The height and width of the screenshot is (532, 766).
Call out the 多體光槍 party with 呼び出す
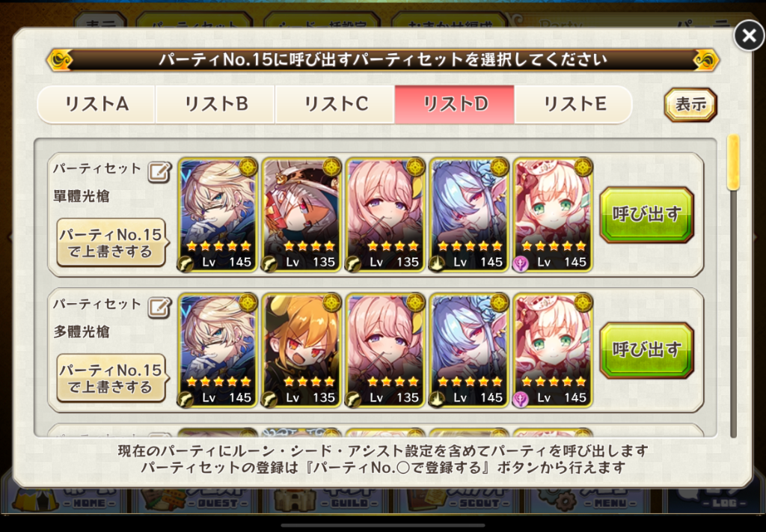pyautogui.click(x=647, y=350)
